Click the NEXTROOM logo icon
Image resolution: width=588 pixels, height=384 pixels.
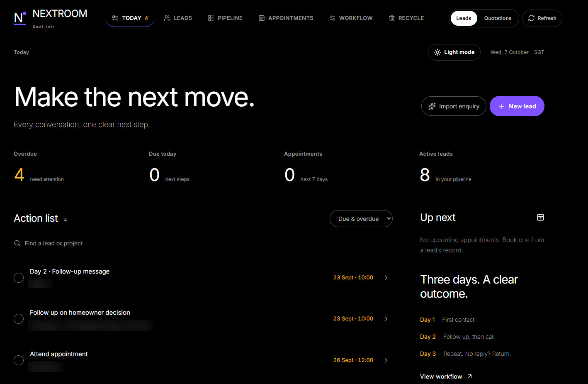click(20, 18)
